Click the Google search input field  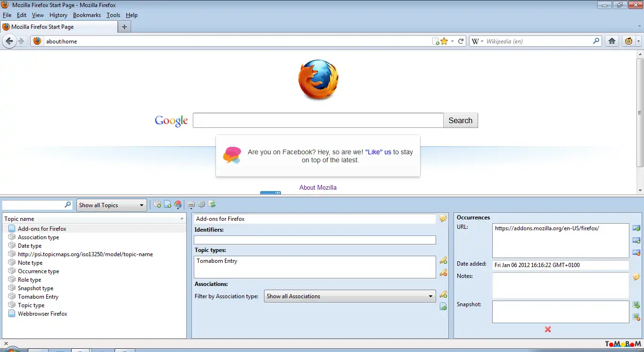318,120
